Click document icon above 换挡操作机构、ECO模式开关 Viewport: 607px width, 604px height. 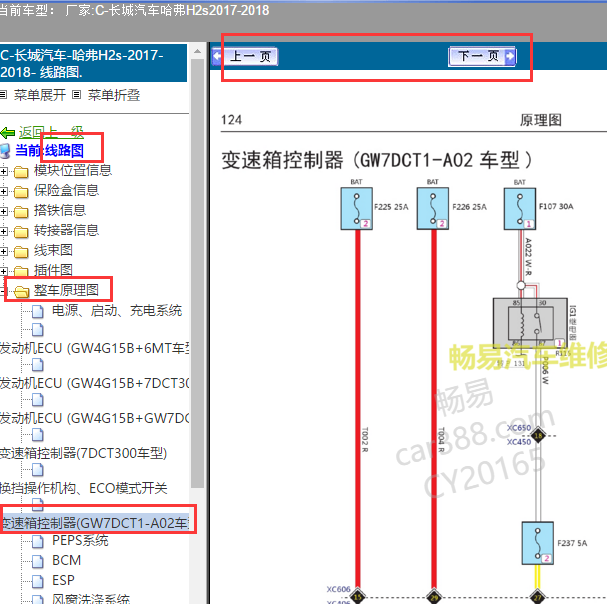(x=38, y=470)
